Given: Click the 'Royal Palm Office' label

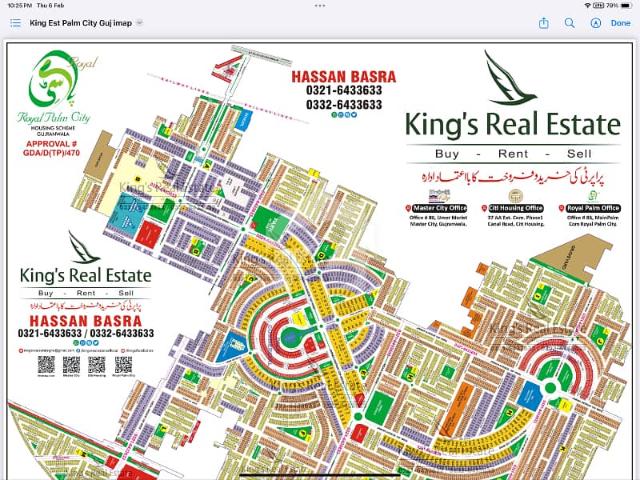Looking at the screenshot, I should (593, 208).
